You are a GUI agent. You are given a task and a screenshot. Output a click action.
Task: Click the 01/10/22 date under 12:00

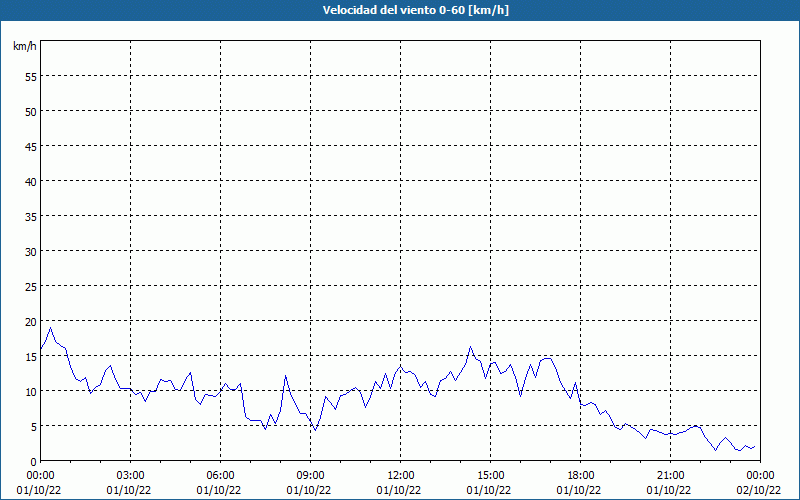pyautogui.click(x=398, y=490)
